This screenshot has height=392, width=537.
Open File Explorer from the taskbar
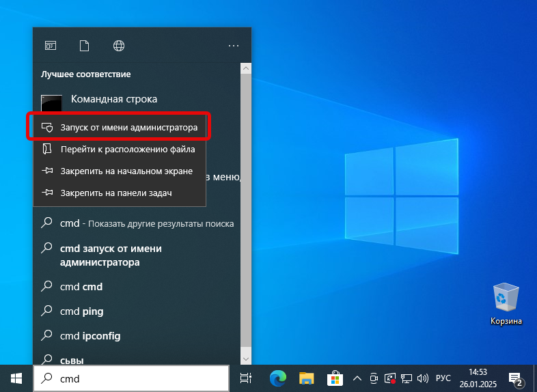307,378
